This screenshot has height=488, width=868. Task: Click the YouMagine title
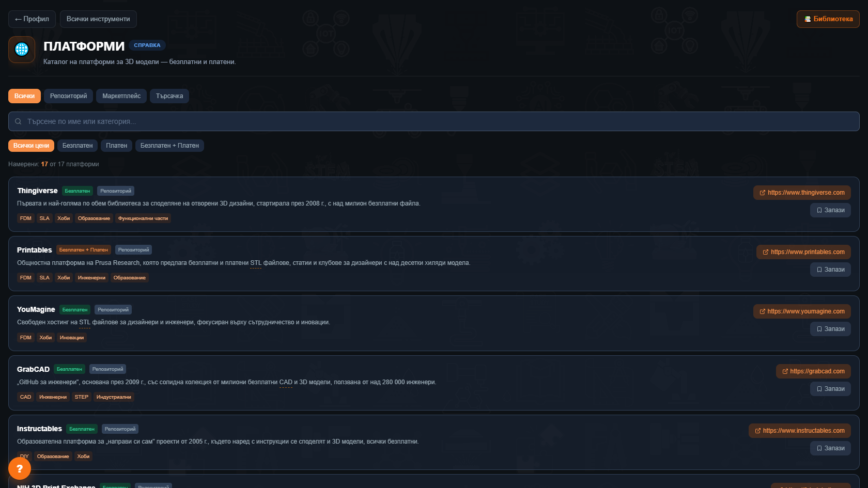(36, 309)
